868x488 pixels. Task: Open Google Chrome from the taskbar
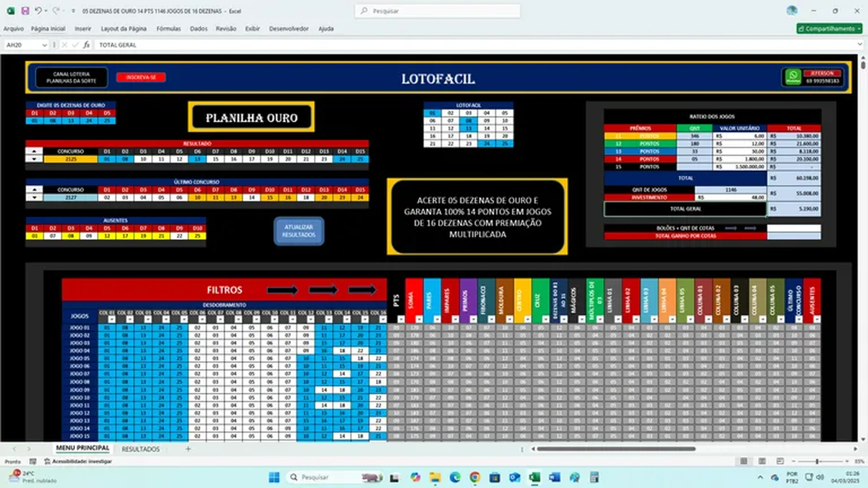pyautogui.click(x=475, y=477)
